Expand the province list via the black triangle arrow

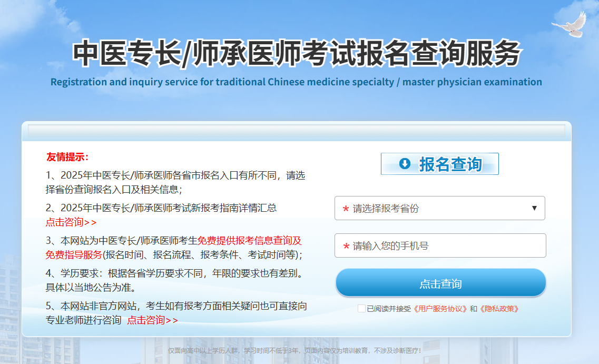[534, 208]
